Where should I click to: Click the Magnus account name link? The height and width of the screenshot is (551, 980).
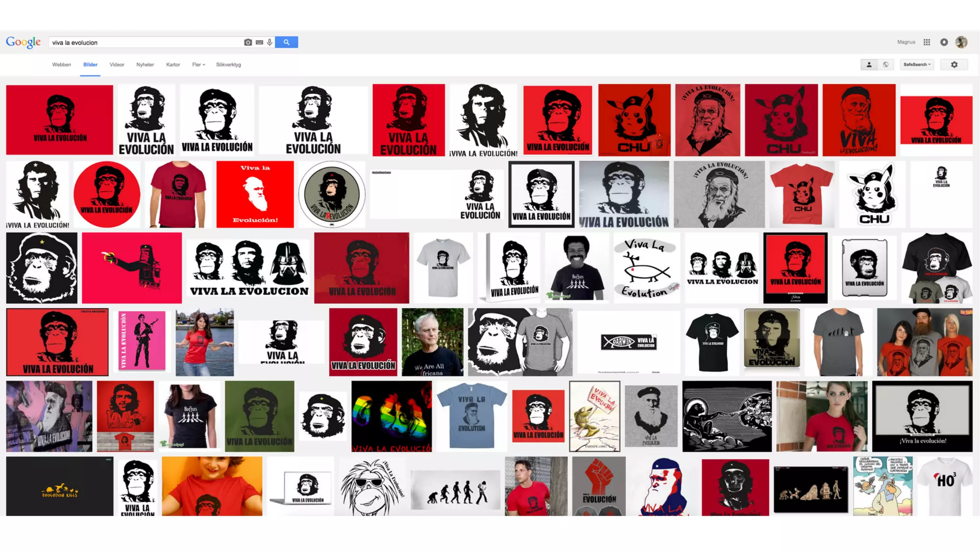[x=906, y=42]
